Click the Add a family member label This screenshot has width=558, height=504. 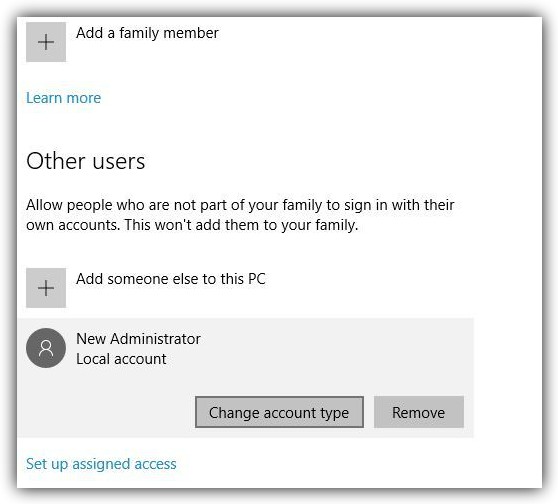pyautogui.click(x=147, y=33)
